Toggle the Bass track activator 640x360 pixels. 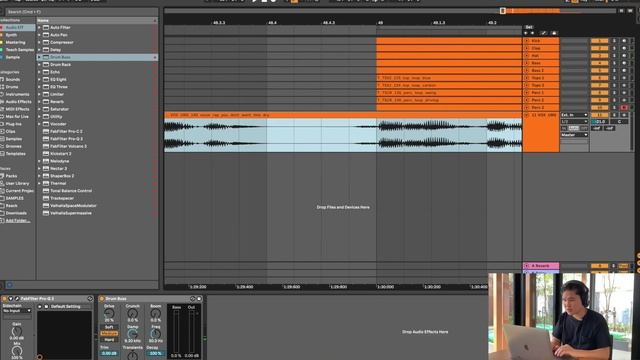point(599,63)
